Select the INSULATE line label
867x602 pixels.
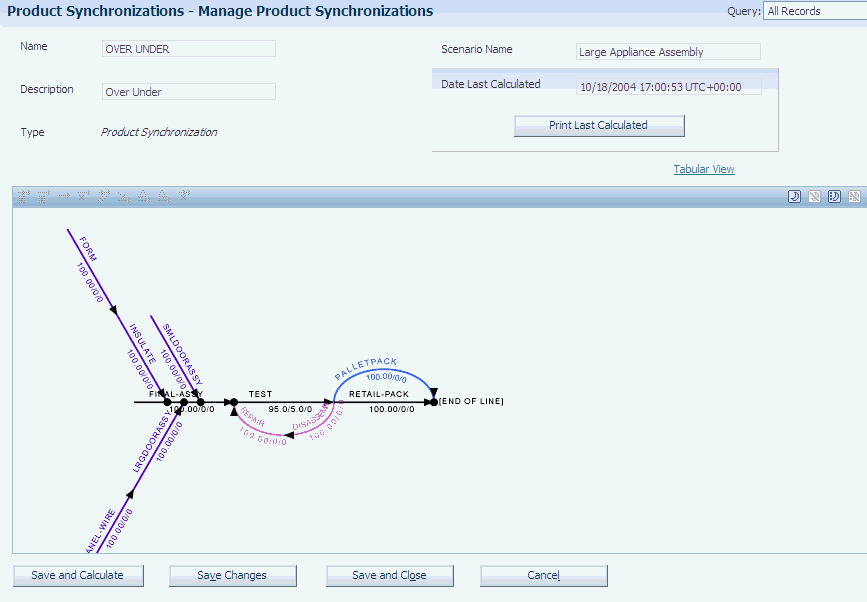[142, 344]
